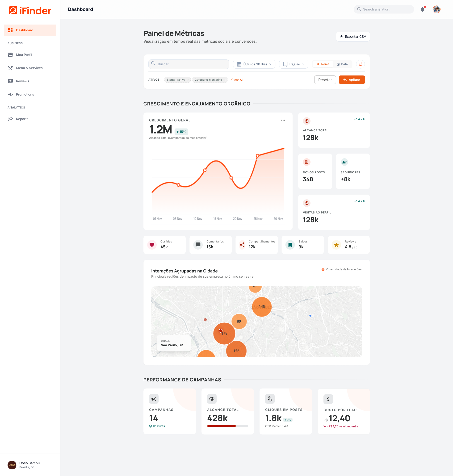Click the Campanhas megaphone icon

tap(154, 399)
